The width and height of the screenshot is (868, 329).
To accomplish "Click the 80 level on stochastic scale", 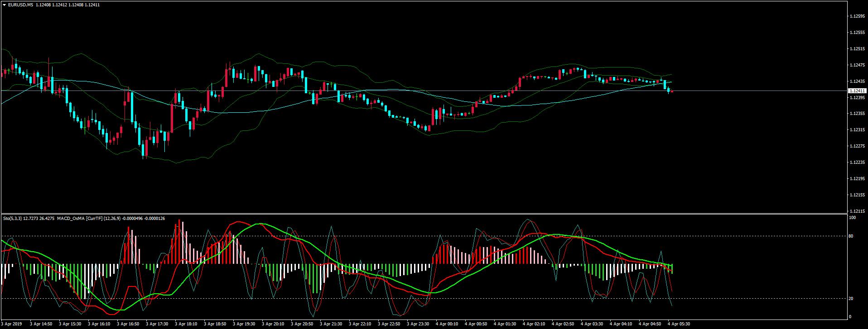I will 852,236.
